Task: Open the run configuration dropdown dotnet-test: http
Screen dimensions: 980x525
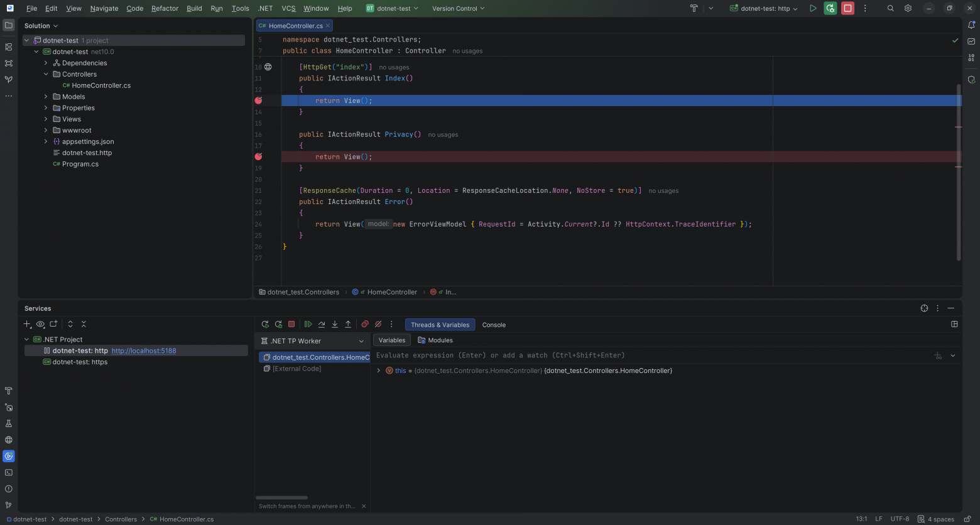Action: [764, 9]
